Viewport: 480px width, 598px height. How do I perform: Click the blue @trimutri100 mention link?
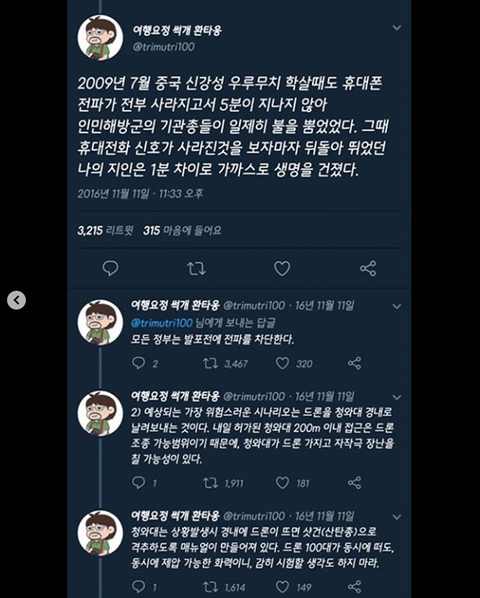coord(162,323)
